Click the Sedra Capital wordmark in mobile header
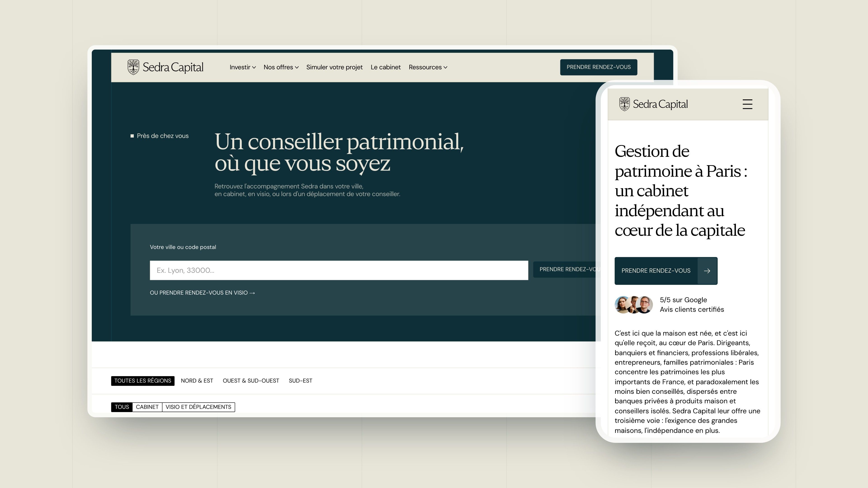The image size is (868, 488). click(660, 104)
